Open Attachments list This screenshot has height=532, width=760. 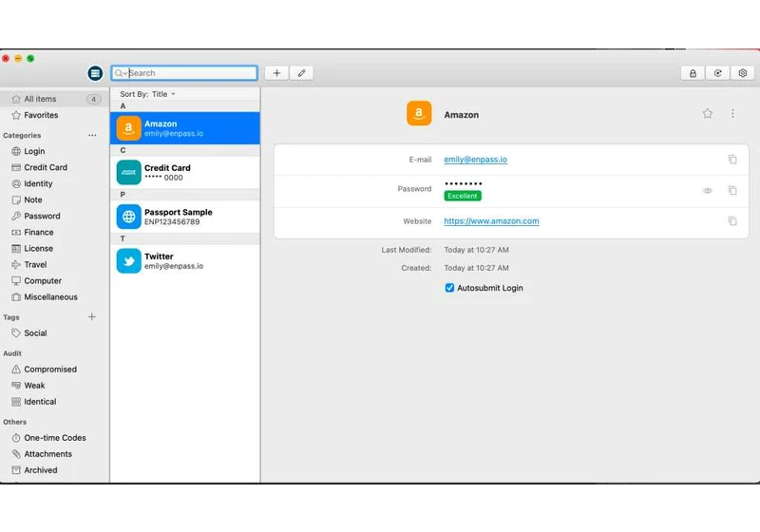(54, 454)
